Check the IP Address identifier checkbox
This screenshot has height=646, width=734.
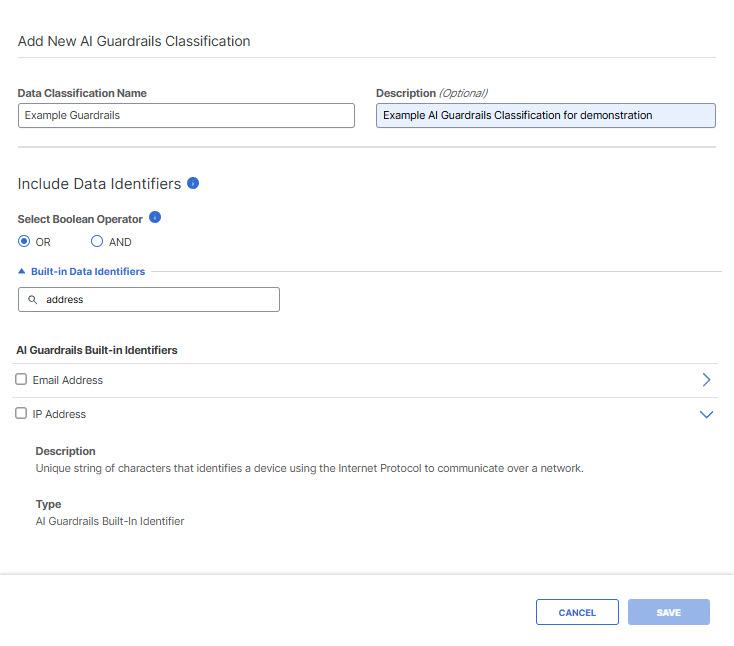coord(21,413)
